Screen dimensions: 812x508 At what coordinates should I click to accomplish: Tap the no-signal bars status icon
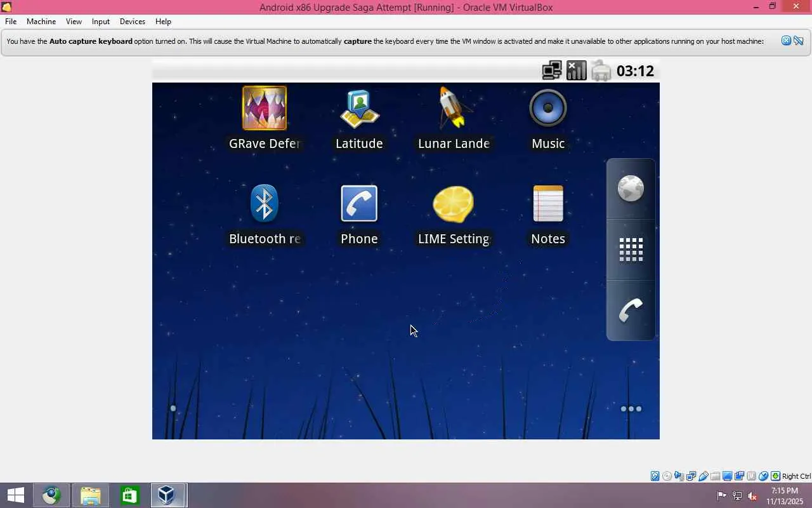[x=577, y=70]
